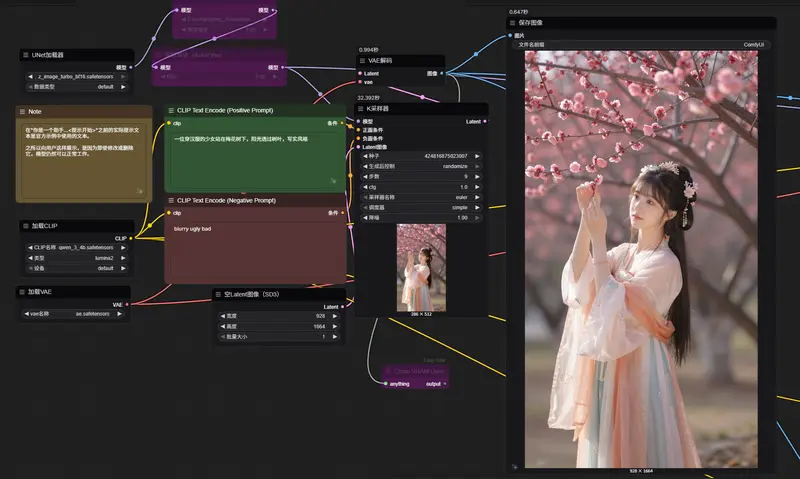Click the 模型 output slot on UNet加载器
800x479 pixels.
point(131,67)
